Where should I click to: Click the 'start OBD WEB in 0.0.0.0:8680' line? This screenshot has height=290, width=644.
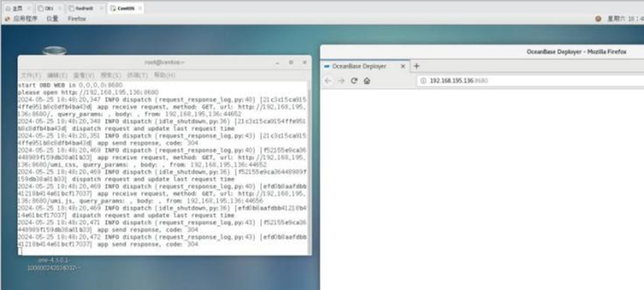click(x=70, y=85)
